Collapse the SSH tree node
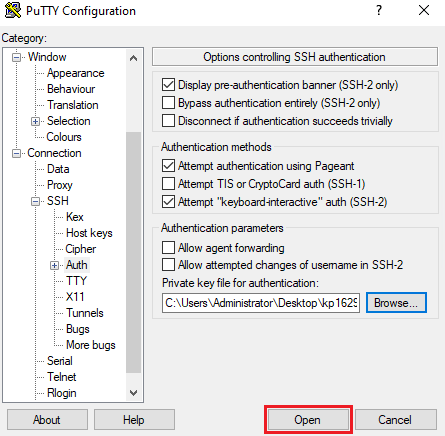This screenshot has height=436, width=445. pos(35,201)
